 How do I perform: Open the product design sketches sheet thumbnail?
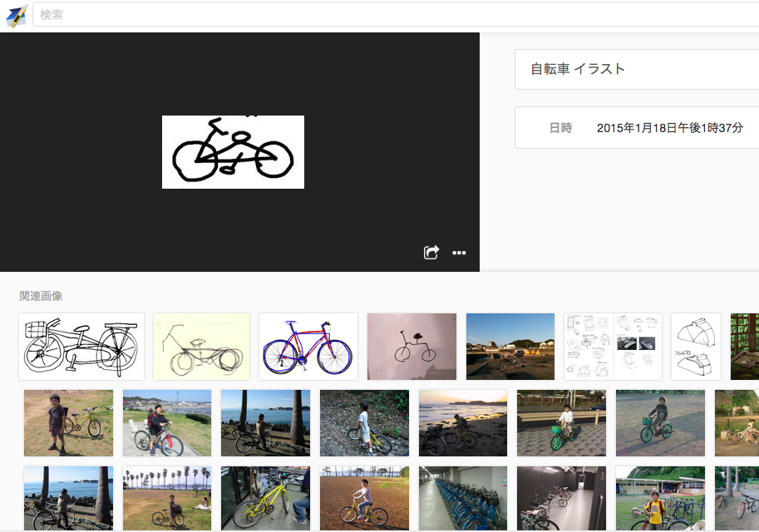[x=613, y=347]
